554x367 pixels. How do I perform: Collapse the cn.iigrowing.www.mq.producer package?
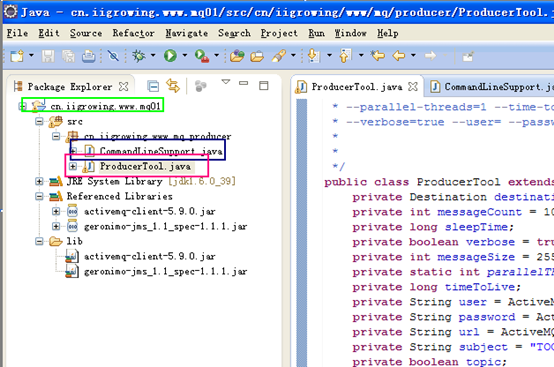click(x=56, y=136)
